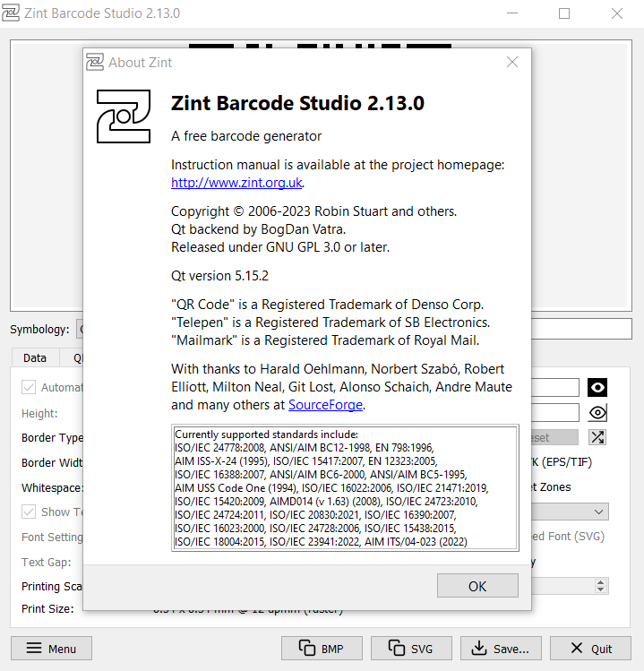644x671 pixels.
Task: Click the swap colours shuffle icon
Action: tap(597, 437)
